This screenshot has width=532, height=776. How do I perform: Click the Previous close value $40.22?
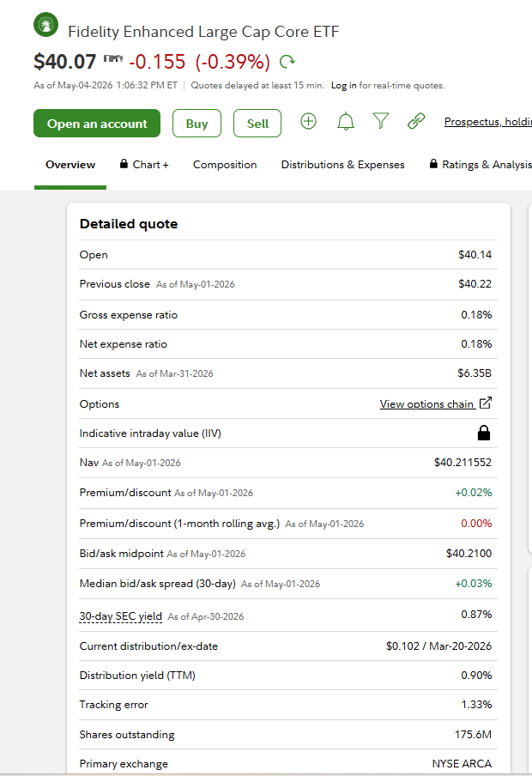(x=475, y=284)
